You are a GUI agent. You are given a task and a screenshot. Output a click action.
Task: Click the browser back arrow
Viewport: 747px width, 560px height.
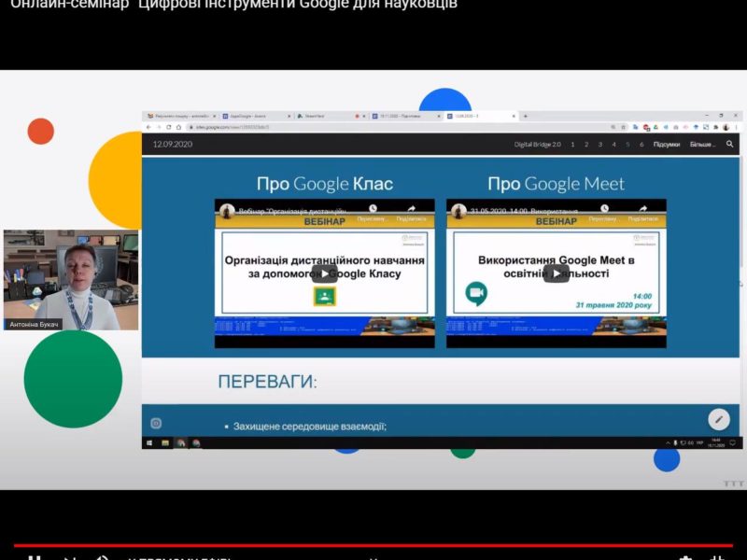click(x=148, y=127)
